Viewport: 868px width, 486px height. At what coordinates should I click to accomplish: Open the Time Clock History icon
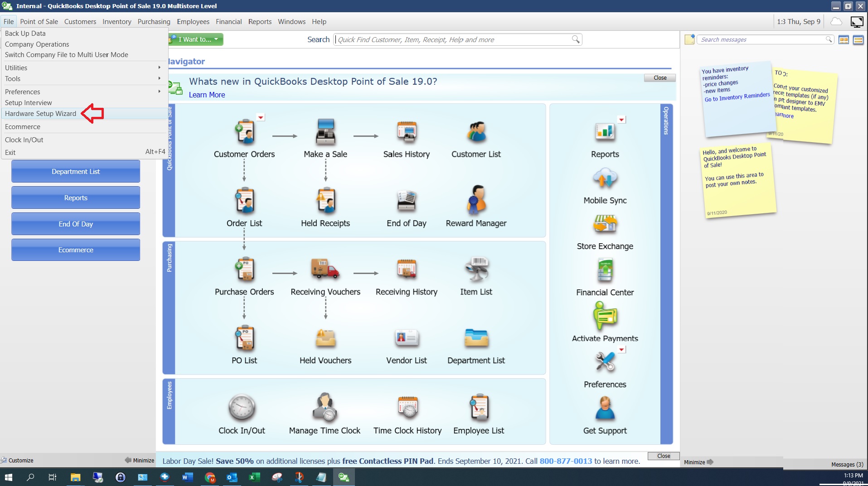pyautogui.click(x=407, y=407)
